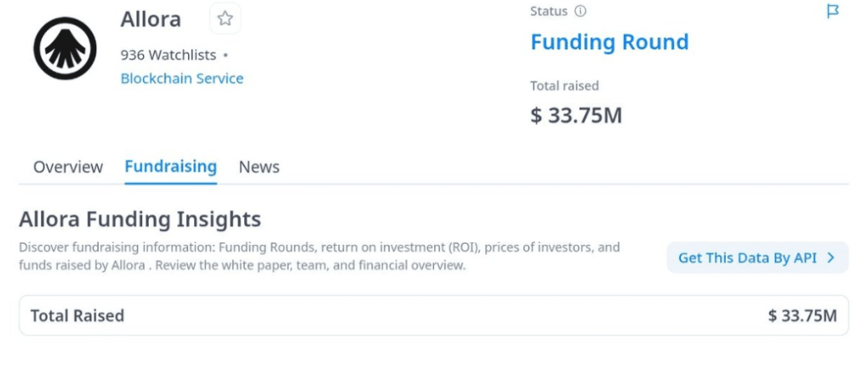Click the Total Raised row label
This screenshot has height=368, width=868.
77,316
